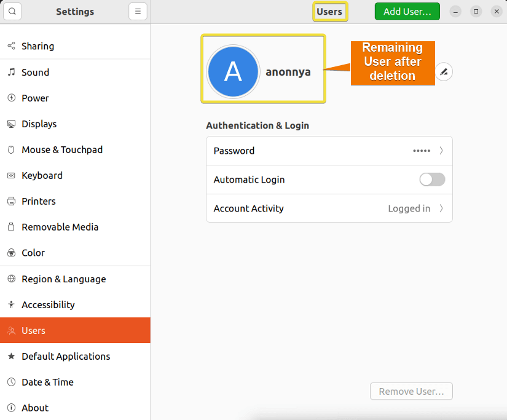Open the Settings search button
This screenshot has height=420, width=507.
point(12,11)
